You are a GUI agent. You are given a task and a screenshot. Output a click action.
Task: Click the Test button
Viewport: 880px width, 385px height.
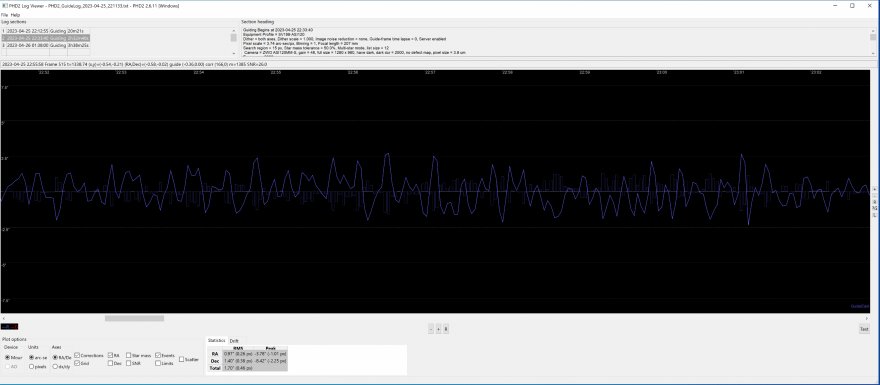pyautogui.click(x=864, y=329)
